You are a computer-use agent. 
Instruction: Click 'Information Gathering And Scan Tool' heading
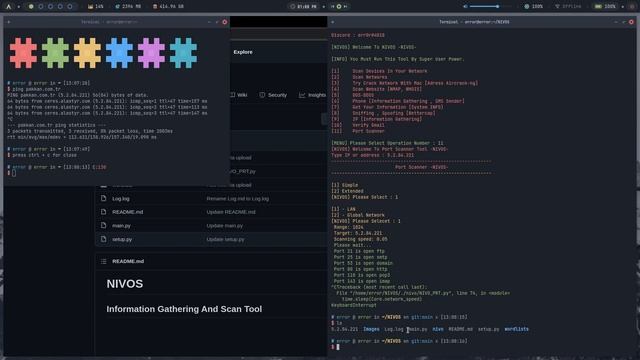pyautogui.click(x=184, y=309)
